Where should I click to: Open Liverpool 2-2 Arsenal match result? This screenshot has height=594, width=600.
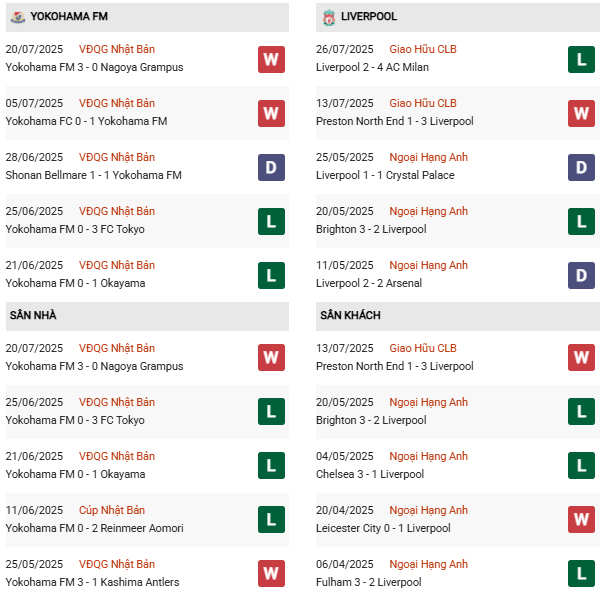coord(369,283)
